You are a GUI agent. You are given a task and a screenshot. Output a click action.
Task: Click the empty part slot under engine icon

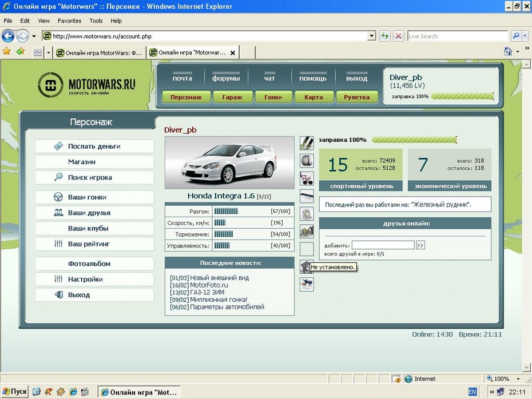pyautogui.click(x=307, y=249)
